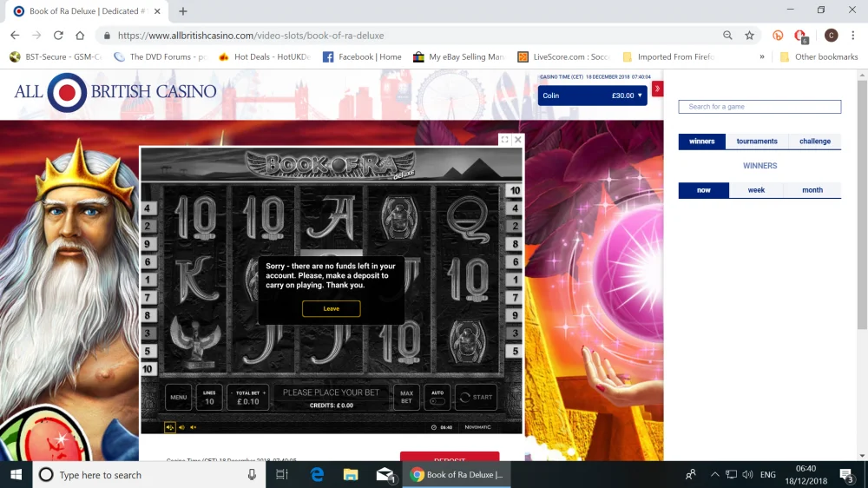Open the browser home page

pos(80,36)
